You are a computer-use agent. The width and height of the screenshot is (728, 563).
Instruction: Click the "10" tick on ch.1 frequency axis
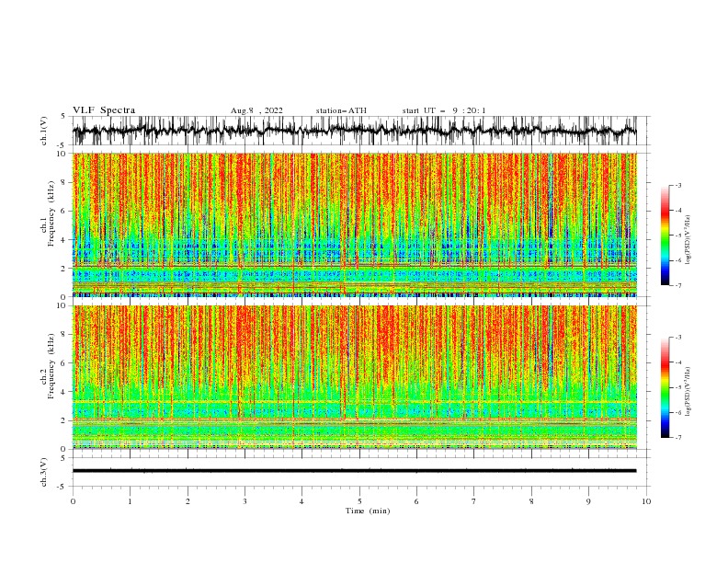(x=63, y=154)
